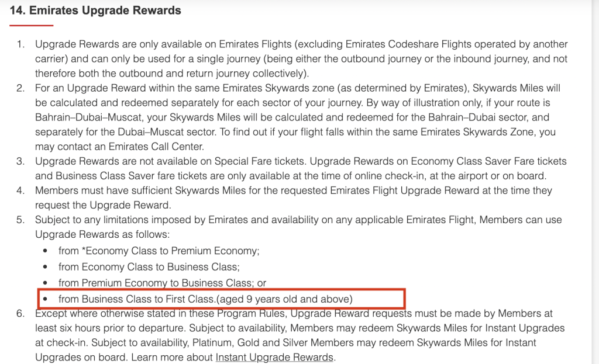Viewport: 599px width, 364px height.
Task: Open the Instant Upgrade Rewards link
Action: click(274, 357)
